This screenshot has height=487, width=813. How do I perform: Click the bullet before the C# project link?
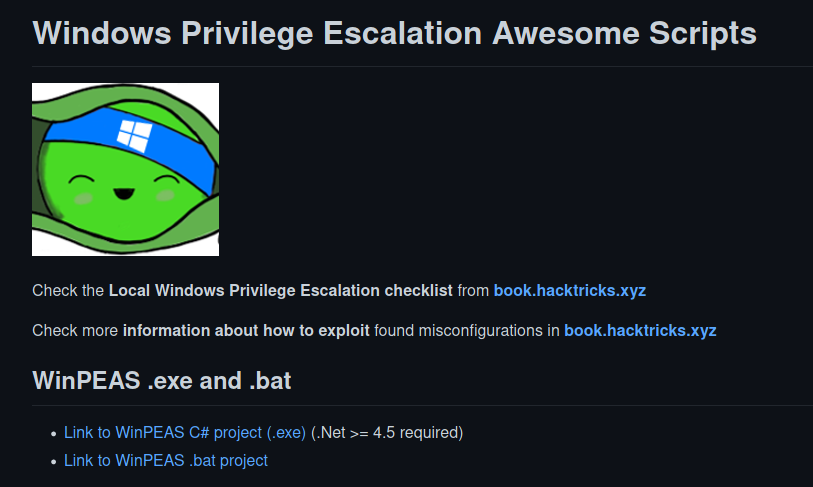[54, 433]
